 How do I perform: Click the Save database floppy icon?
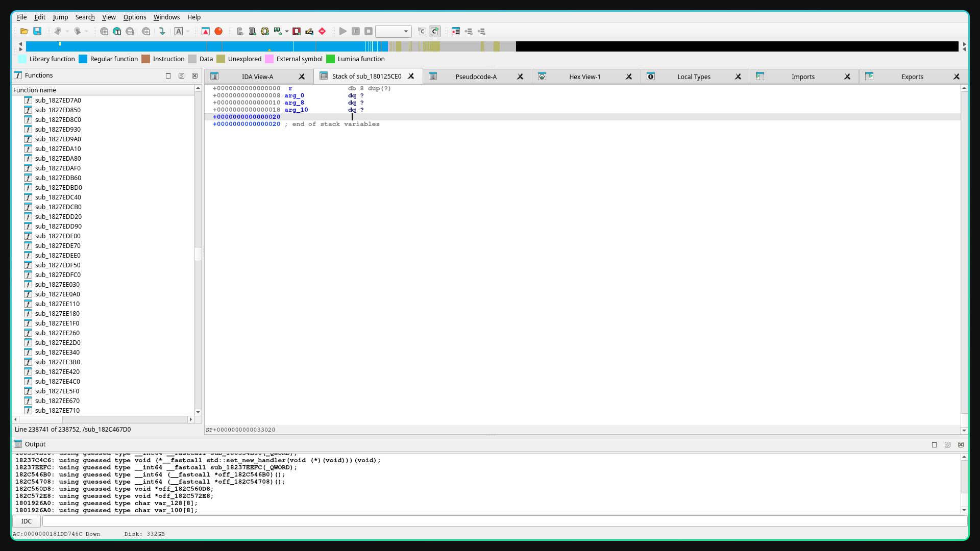37,32
